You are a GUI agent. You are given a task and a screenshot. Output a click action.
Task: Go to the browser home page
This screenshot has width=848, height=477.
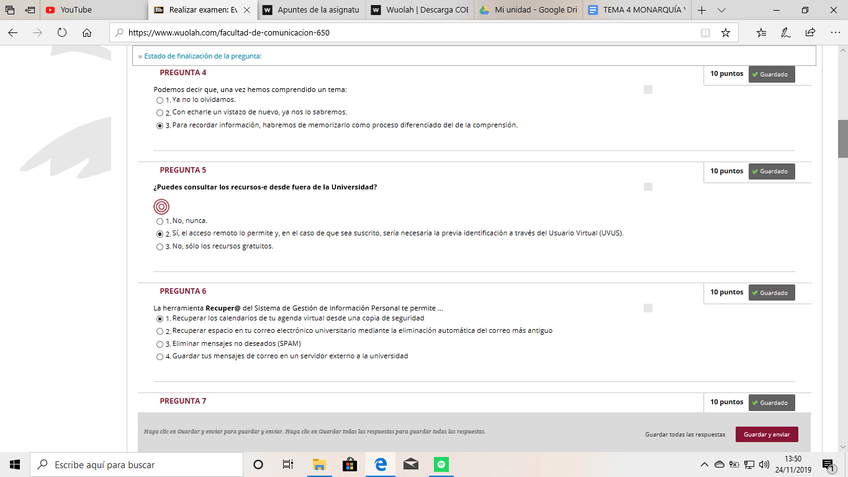point(87,32)
